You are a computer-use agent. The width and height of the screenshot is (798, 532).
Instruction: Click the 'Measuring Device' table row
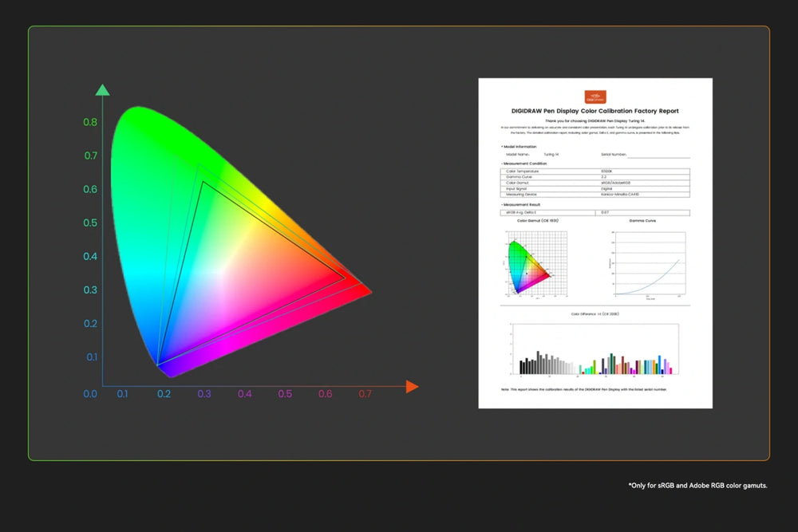(x=595, y=195)
